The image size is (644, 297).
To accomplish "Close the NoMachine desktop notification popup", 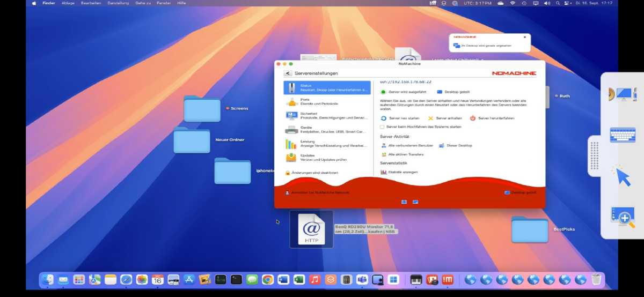I will pos(524,37).
